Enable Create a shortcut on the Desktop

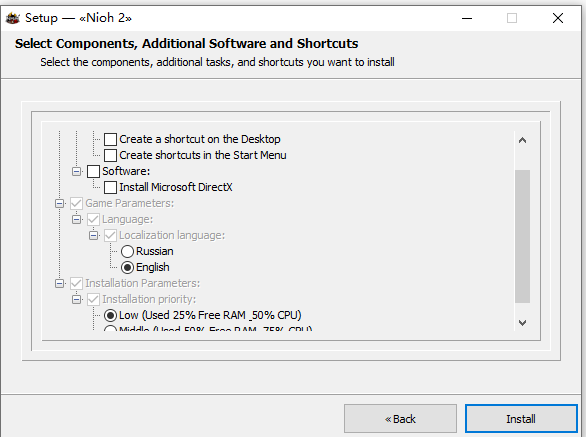pyautogui.click(x=110, y=139)
